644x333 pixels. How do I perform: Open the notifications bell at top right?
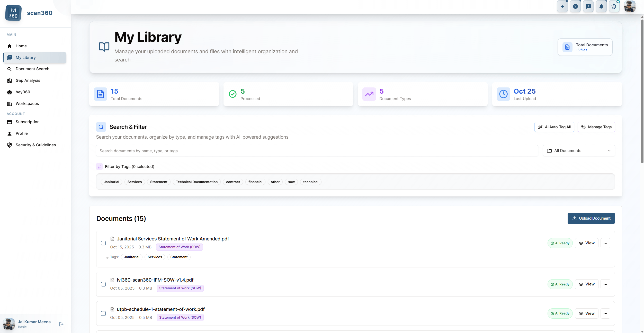tap(601, 6)
